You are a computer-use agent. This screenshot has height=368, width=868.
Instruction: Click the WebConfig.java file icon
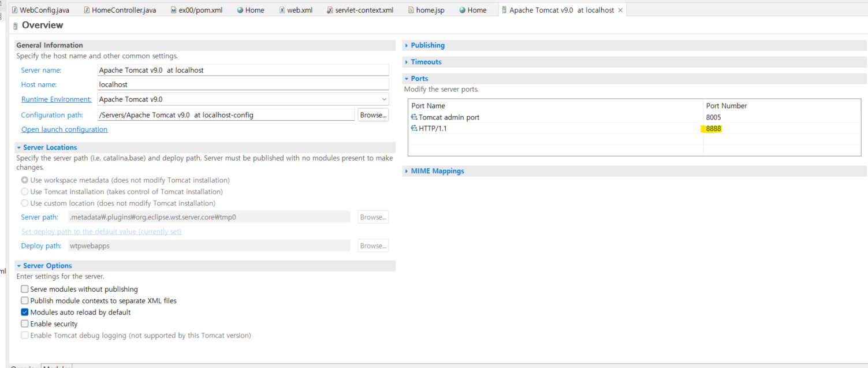click(x=14, y=10)
